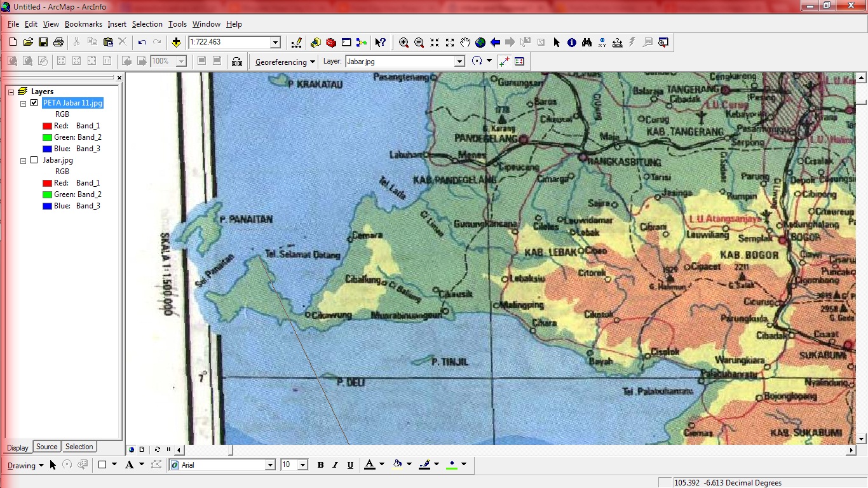Select the Identify tool
Image resolution: width=868 pixels, height=488 pixels.
[571, 43]
